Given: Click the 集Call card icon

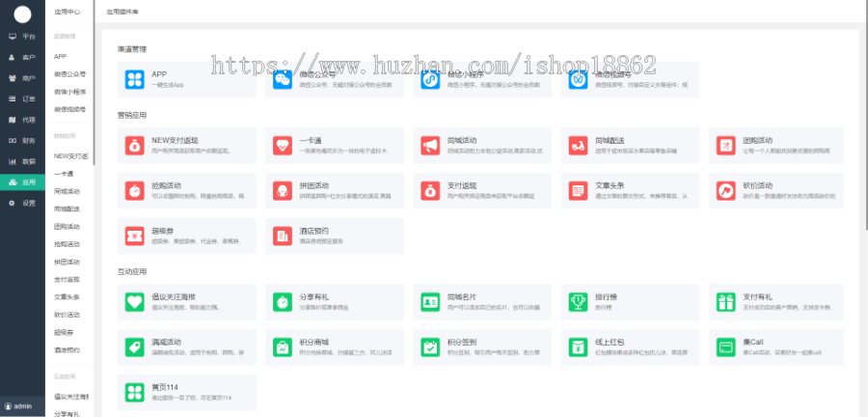Looking at the screenshot, I should tap(725, 347).
